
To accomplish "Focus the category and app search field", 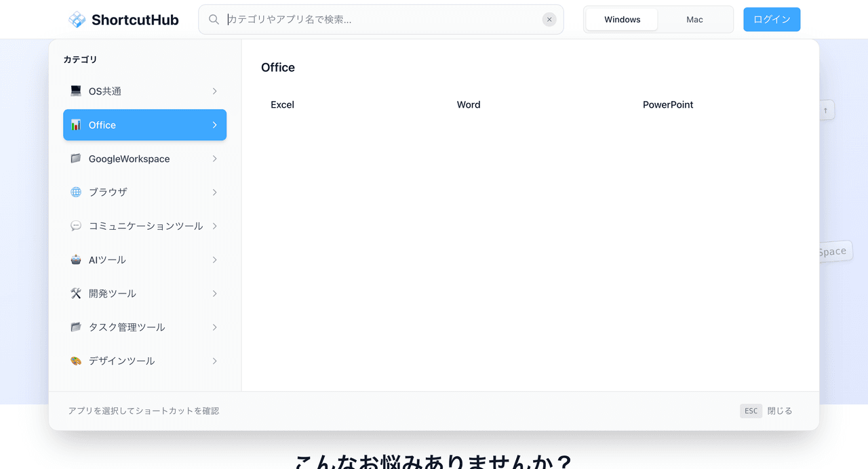I will (381, 20).
